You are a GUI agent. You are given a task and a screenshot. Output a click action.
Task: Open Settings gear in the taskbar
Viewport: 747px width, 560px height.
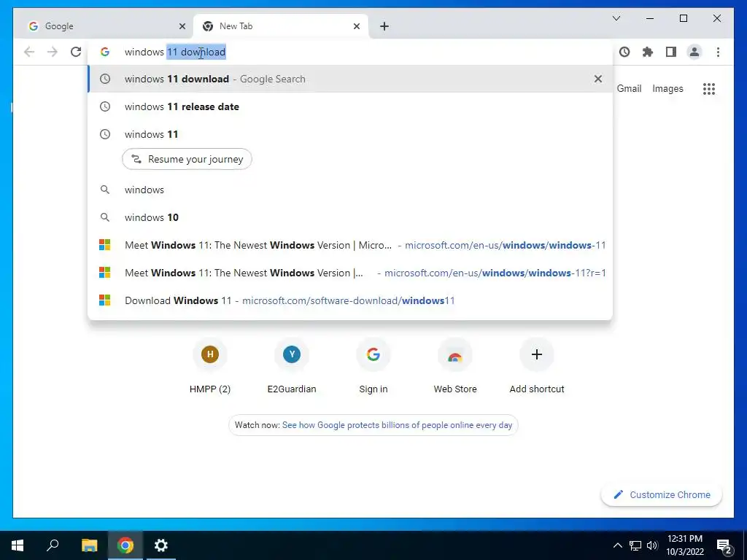point(161,545)
